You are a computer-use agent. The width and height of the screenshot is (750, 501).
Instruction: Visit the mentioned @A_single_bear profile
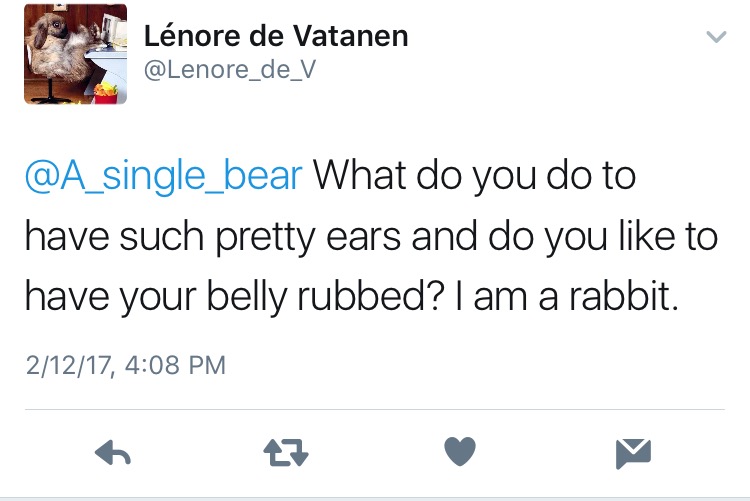click(162, 175)
